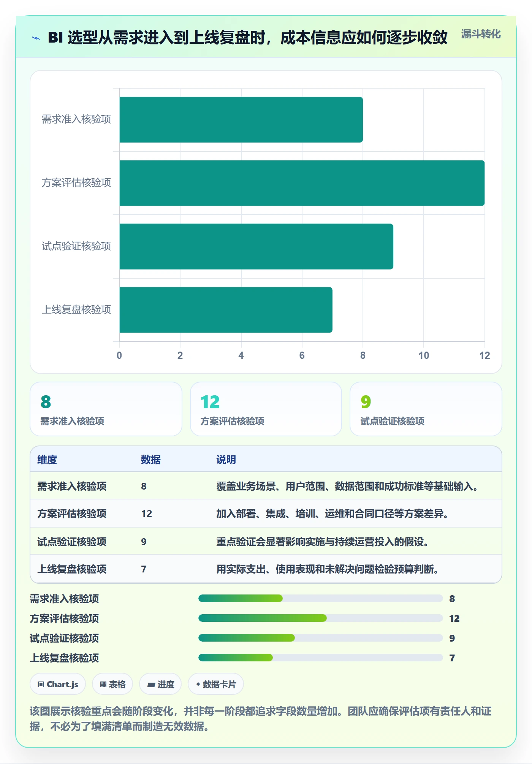Select the 数据卡片 chip
This screenshot has width=532, height=764.
pos(216,684)
